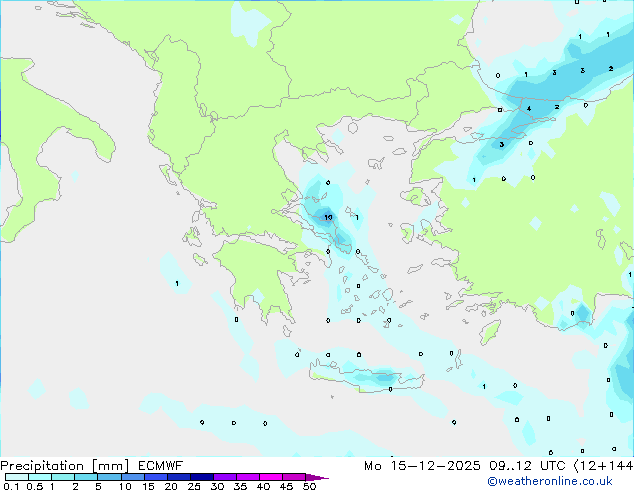Click the 'ECMWF' model label

point(161,466)
